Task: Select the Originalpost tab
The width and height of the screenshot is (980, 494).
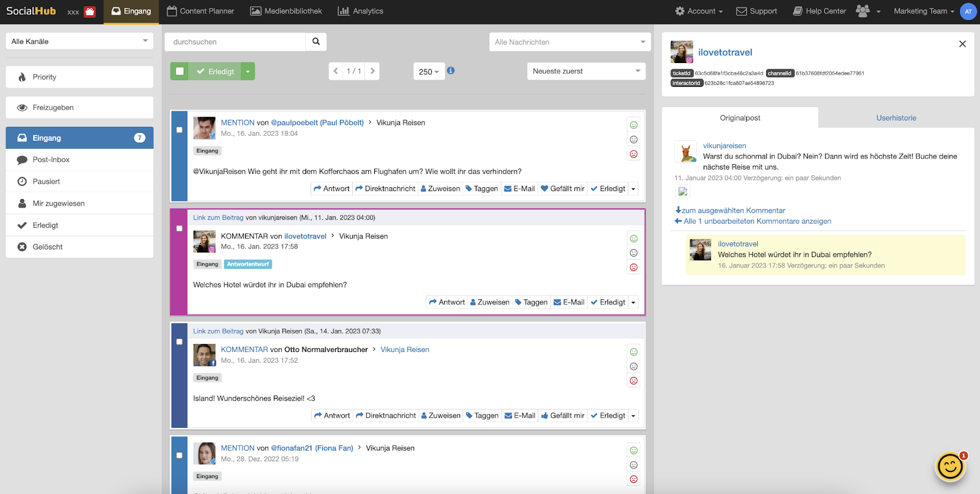Action: pos(740,118)
